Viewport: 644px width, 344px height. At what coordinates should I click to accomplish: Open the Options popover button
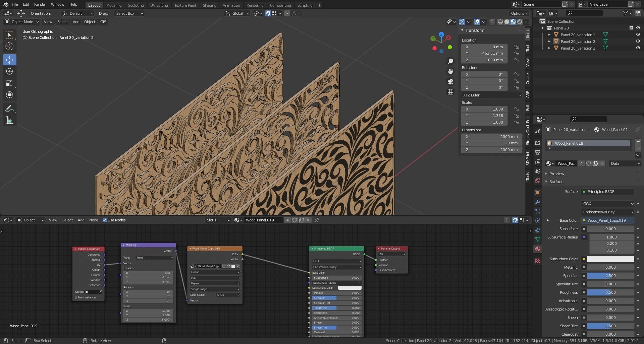point(520,13)
